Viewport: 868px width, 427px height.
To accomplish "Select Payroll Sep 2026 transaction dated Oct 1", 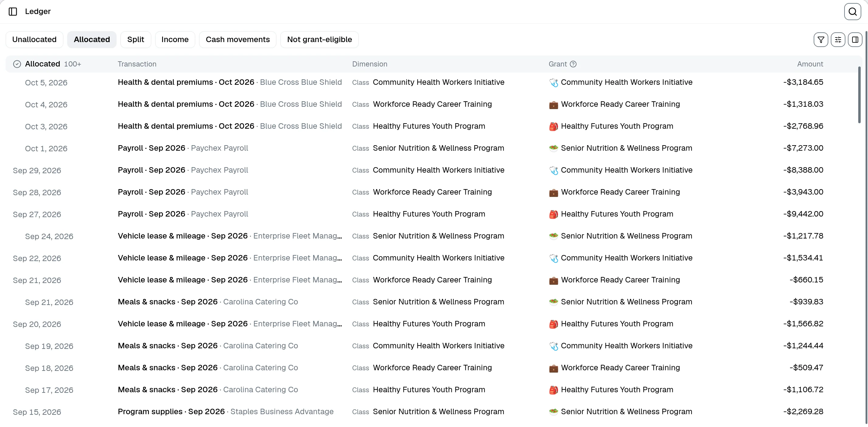I will [x=183, y=148].
